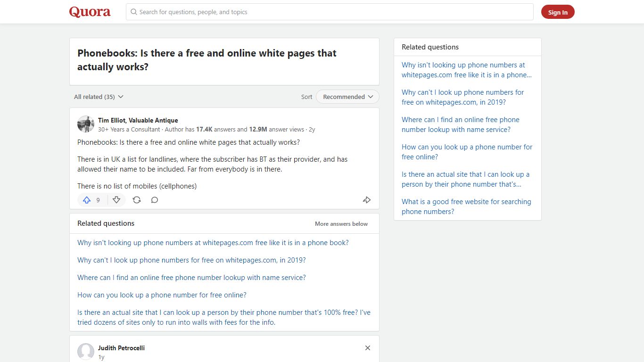
Task: Open main list question about 100% free site
Action: (x=224, y=317)
